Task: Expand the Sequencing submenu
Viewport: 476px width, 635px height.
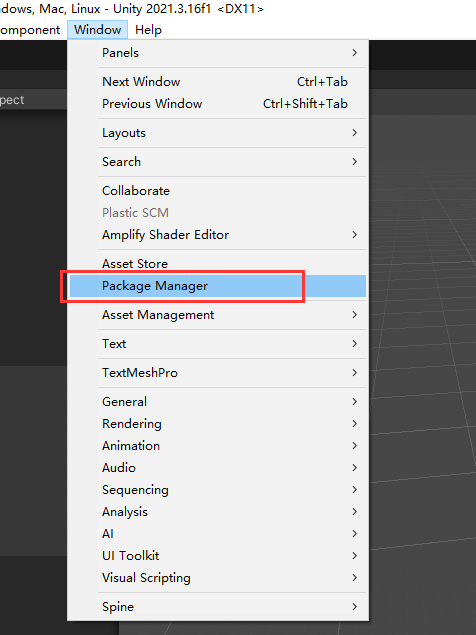Action: 218,490
